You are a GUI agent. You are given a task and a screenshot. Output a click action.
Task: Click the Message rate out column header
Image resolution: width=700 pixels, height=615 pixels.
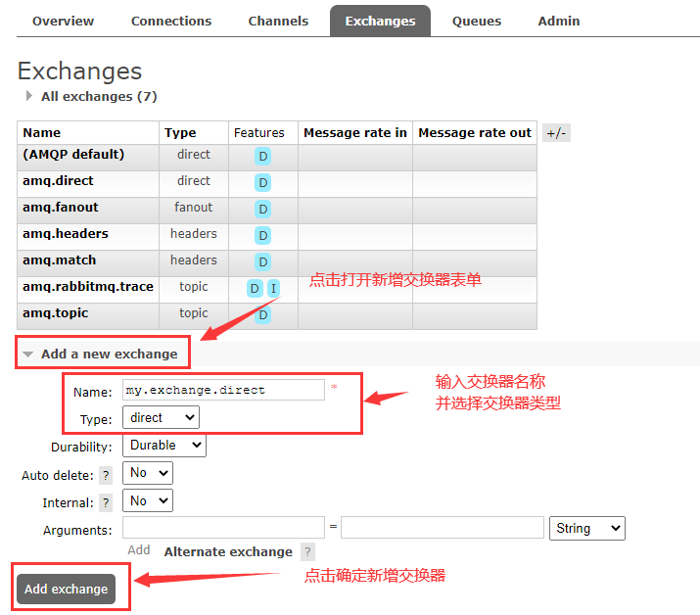tap(475, 132)
